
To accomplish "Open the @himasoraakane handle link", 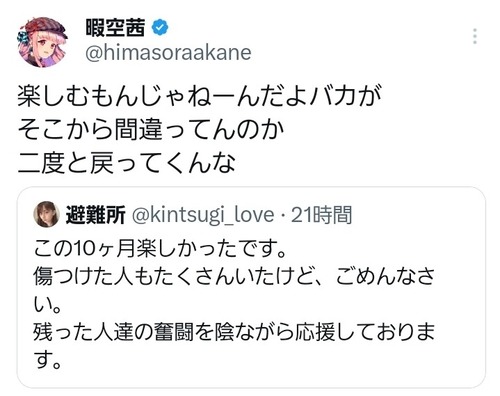I will [x=168, y=53].
